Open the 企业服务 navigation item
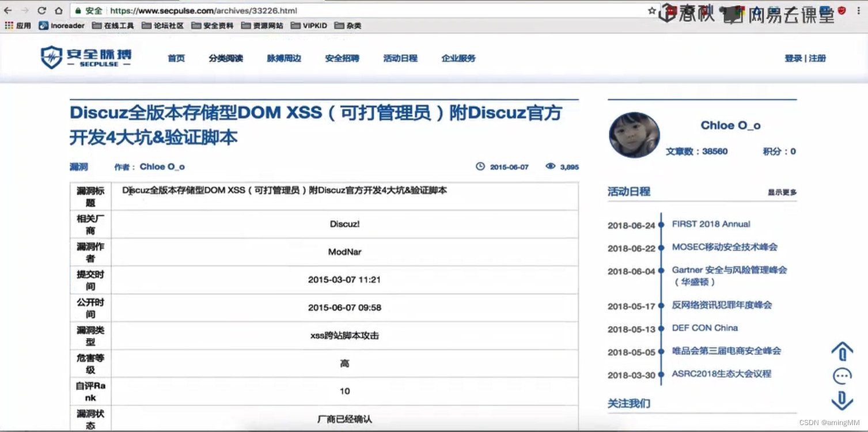This screenshot has height=432, width=868. (458, 58)
